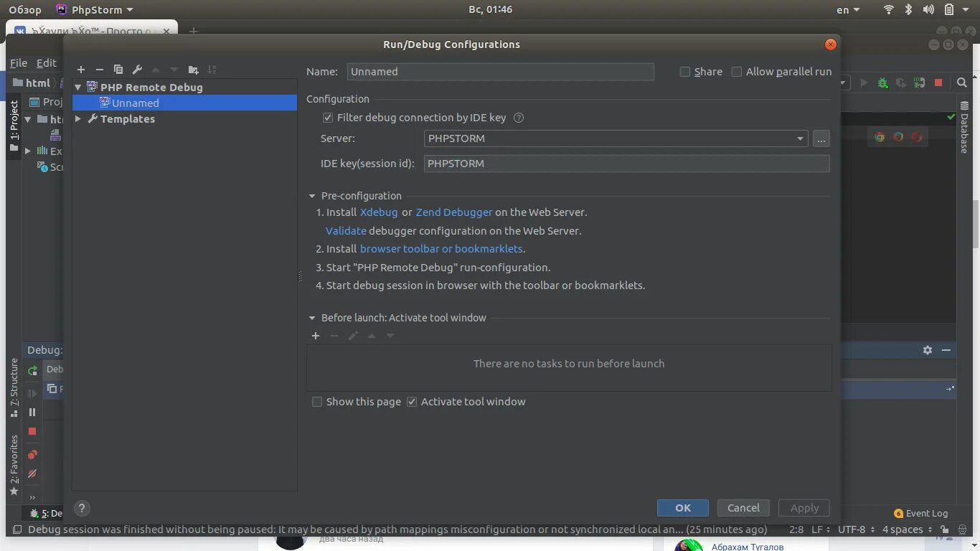The height and width of the screenshot is (551, 980).
Task: Mute breakpoints in Debug panel
Action: click(32, 474)
